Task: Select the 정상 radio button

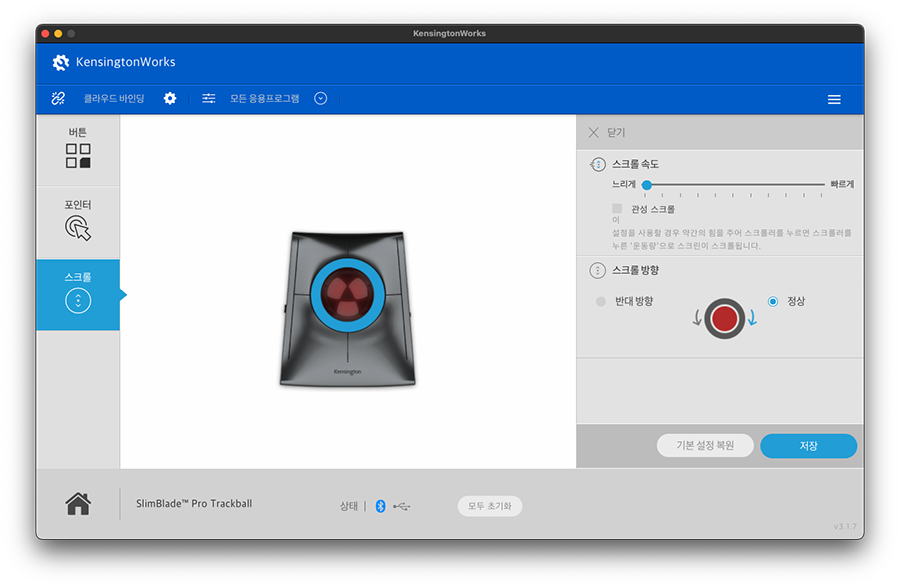Action: (x=773, y=301)
